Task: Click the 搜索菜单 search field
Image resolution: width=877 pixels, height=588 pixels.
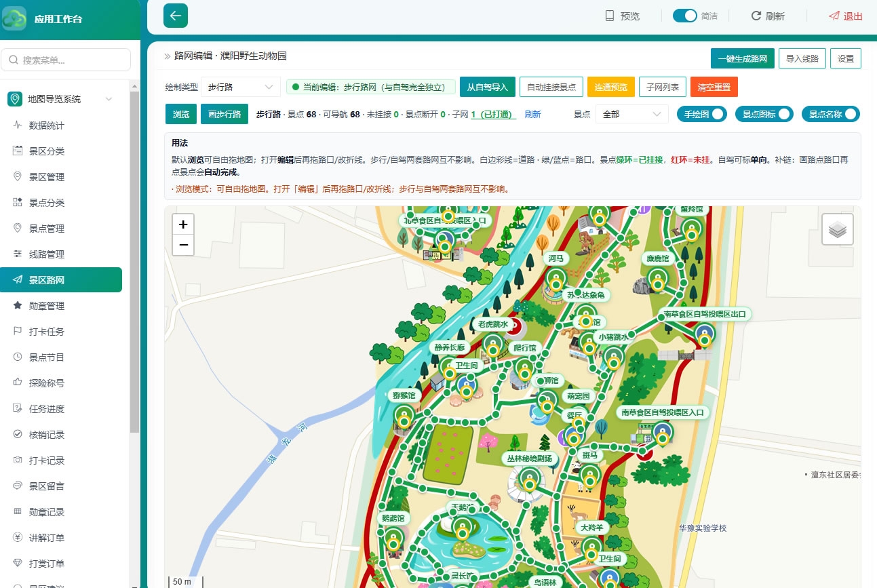Action: click(66, 60)
